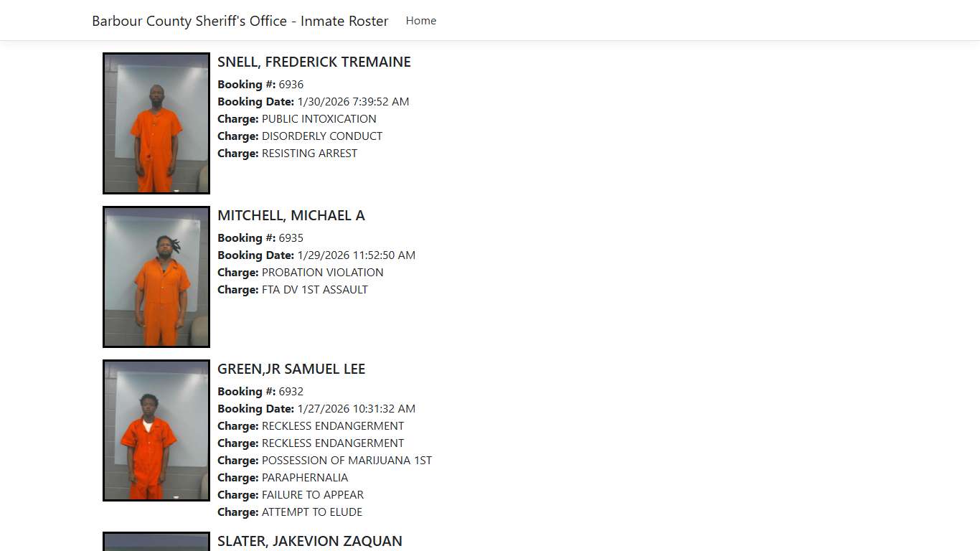Open the Home navigation link

pyautogui.click(x=420, y=21)
